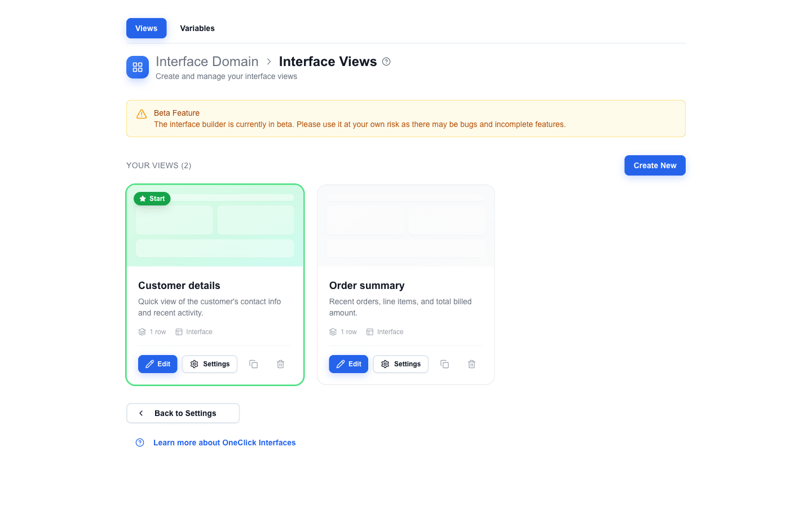Edit the Order summary view
The width and height of the screenshot is (812, 508).
[348, 364]
